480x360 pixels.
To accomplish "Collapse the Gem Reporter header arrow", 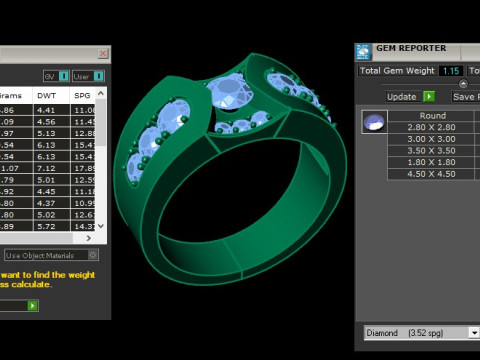I will (463, 84).
